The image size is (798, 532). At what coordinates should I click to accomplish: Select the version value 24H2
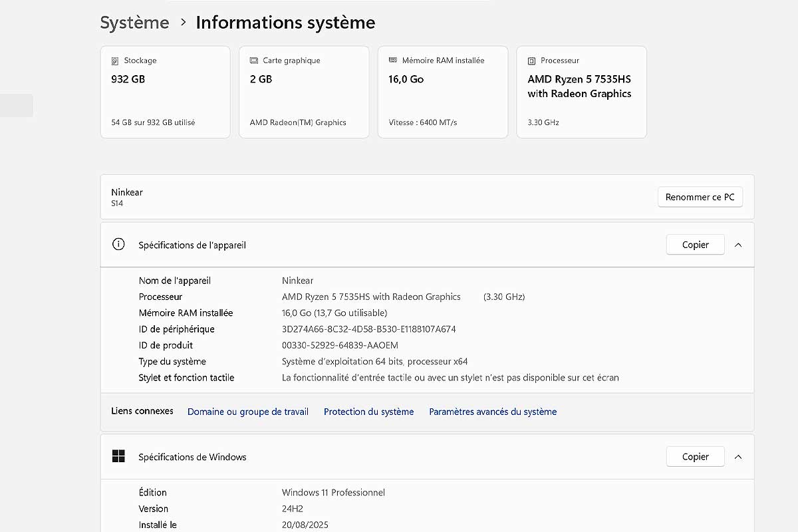click(x=293, y=509)
